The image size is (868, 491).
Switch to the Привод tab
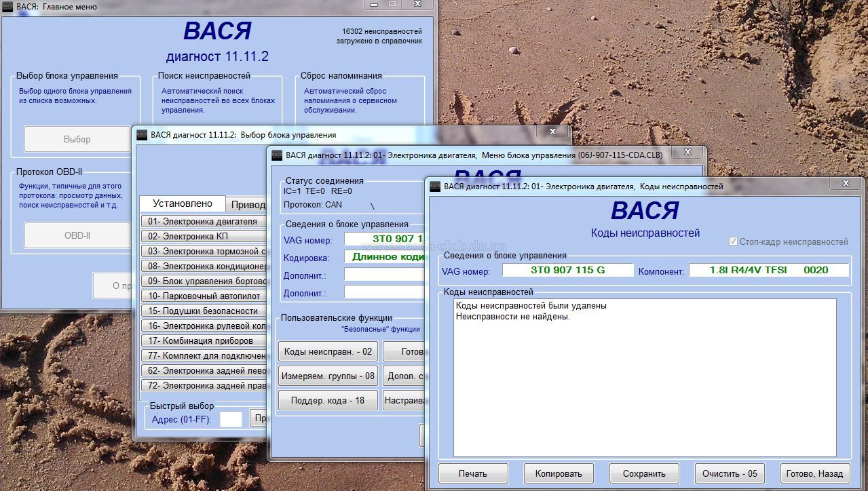click(248, 204)
